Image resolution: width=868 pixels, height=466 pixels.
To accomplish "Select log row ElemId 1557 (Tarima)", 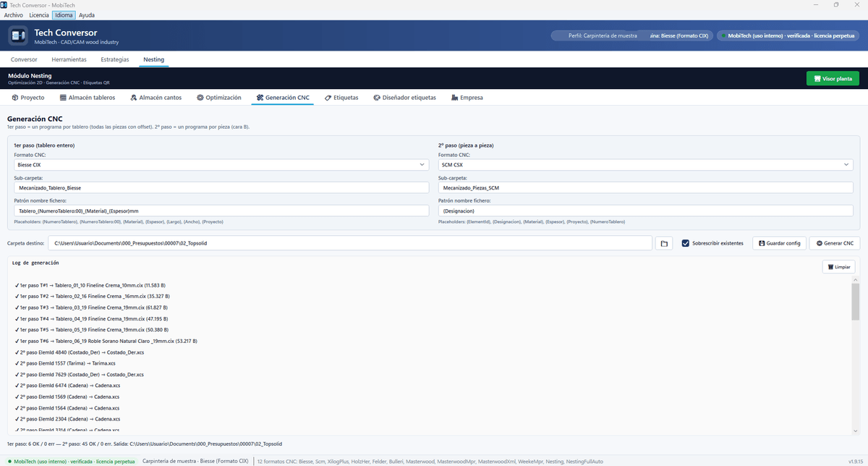I will (65, 363).
